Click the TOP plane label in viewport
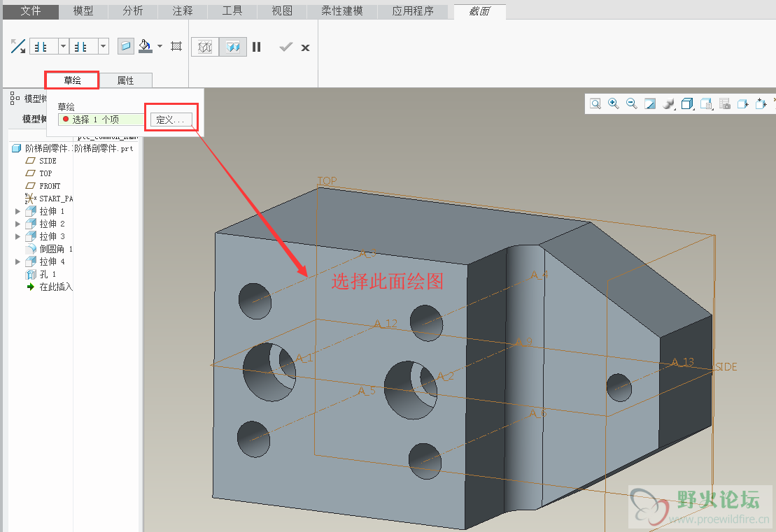776x532 pixels. tap(327, 181)
